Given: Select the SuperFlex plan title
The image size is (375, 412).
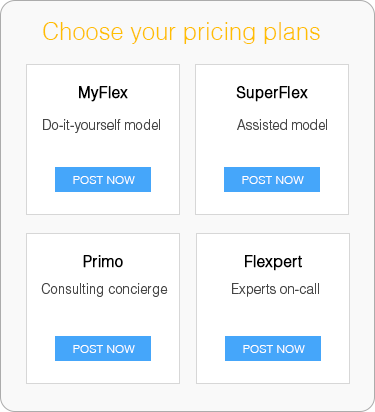Looking at the screenshot, I should coord(272,93).
